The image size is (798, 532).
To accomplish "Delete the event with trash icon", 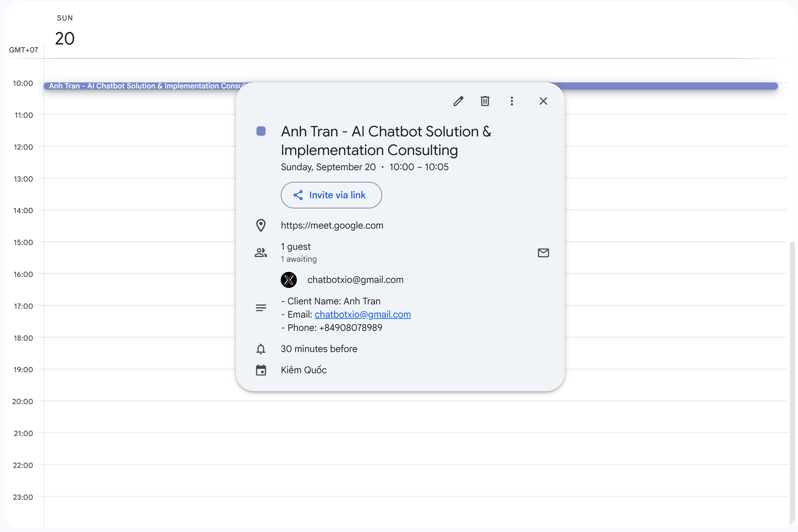I will pos(485,101).
